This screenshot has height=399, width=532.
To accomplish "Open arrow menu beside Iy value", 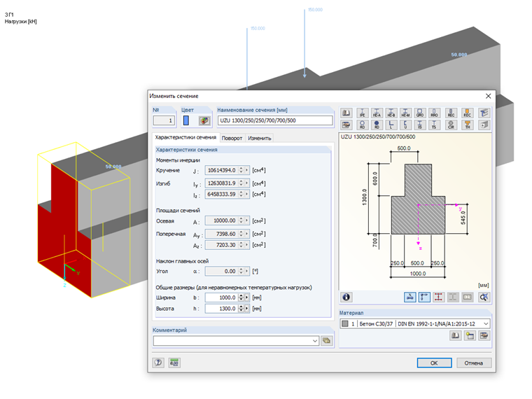I will click(247, 183).
